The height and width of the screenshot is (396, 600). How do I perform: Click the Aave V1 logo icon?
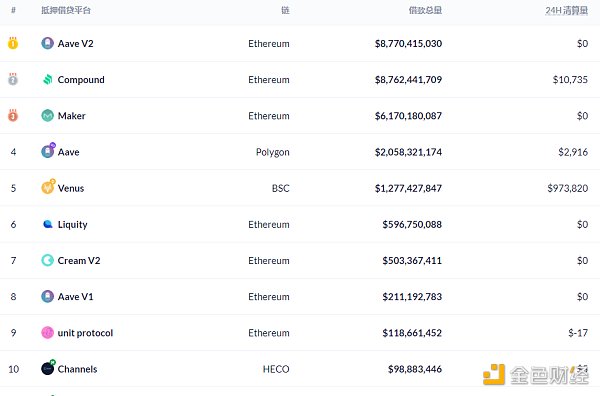point(47,297)
